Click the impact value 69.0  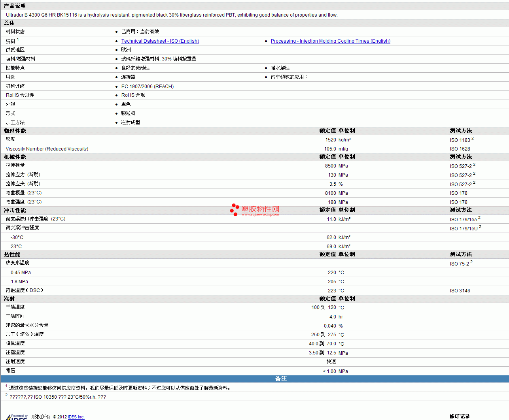tap(331, 247)
